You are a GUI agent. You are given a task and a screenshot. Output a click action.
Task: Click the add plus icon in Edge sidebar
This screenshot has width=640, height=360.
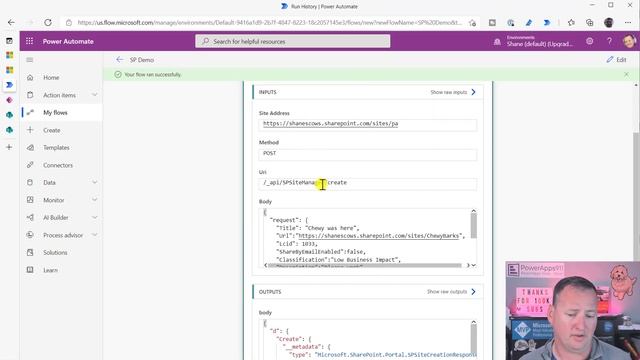click(9, 147)
